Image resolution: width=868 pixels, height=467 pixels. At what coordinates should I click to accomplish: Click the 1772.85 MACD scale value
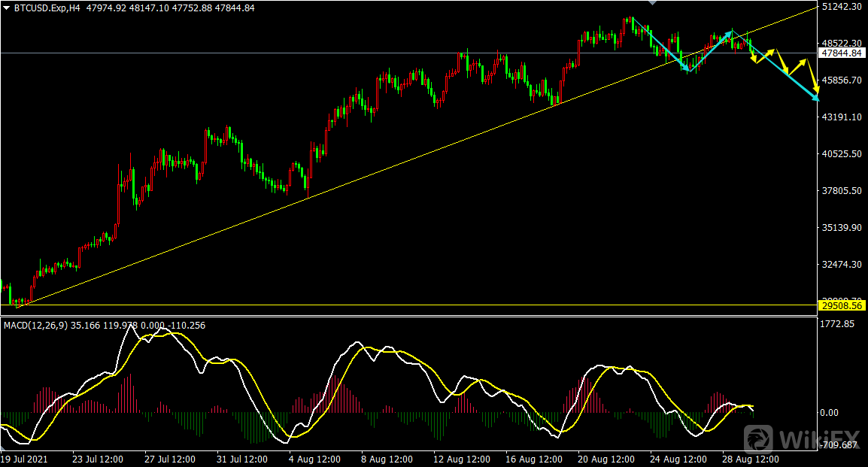[x=839, y=324]
